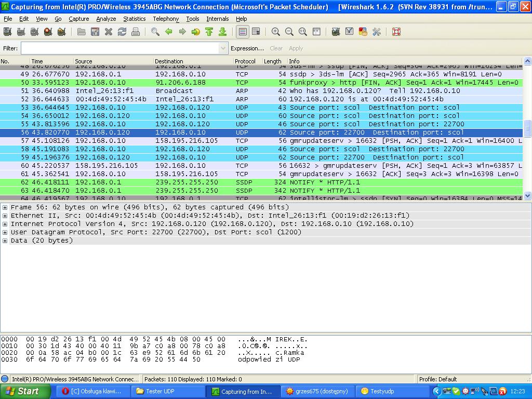Save the capture file icon

click(95, 32)
